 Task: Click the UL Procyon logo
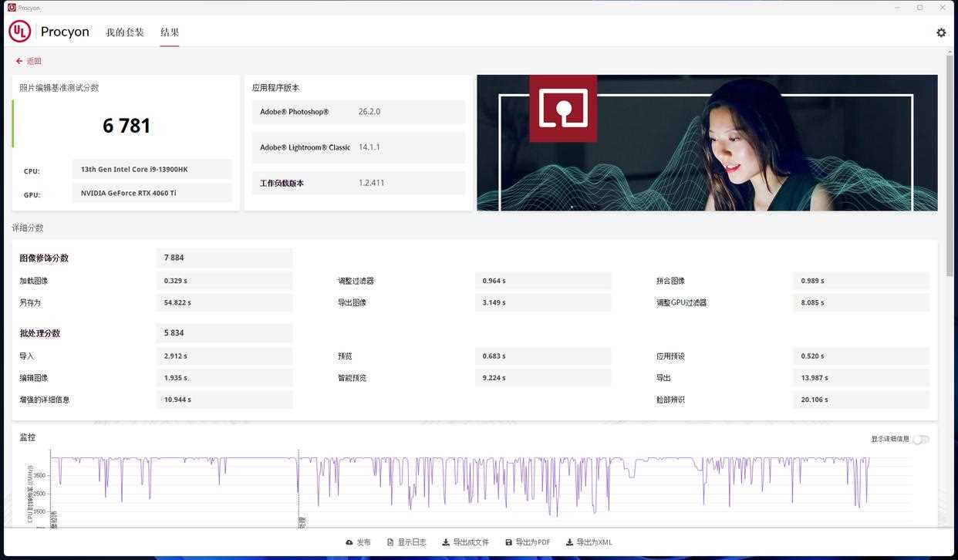pyautogui.click(x=49, y=32)
